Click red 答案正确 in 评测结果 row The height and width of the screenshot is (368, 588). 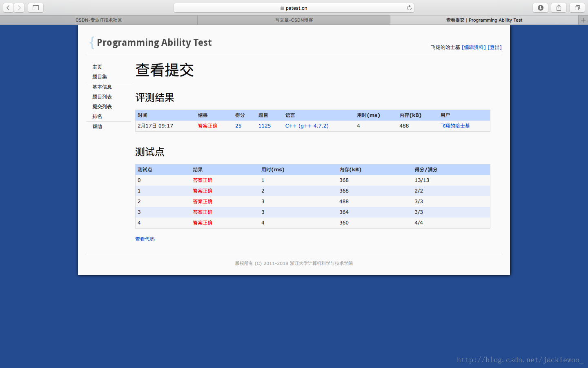(x=207, y=126)
